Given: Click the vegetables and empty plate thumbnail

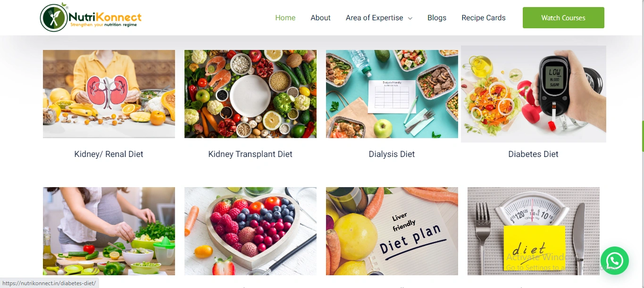Looking at the screenshot, I should [251, 94].
